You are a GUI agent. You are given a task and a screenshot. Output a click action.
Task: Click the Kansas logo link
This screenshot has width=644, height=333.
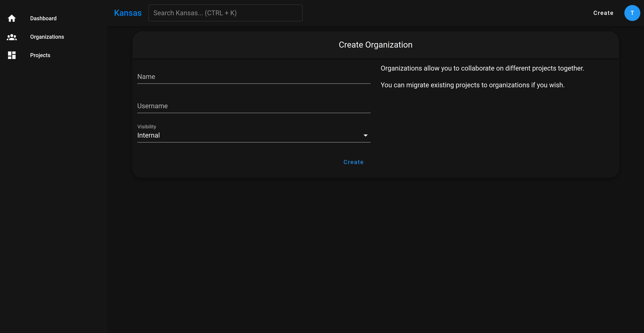click(x=128, y=13)
